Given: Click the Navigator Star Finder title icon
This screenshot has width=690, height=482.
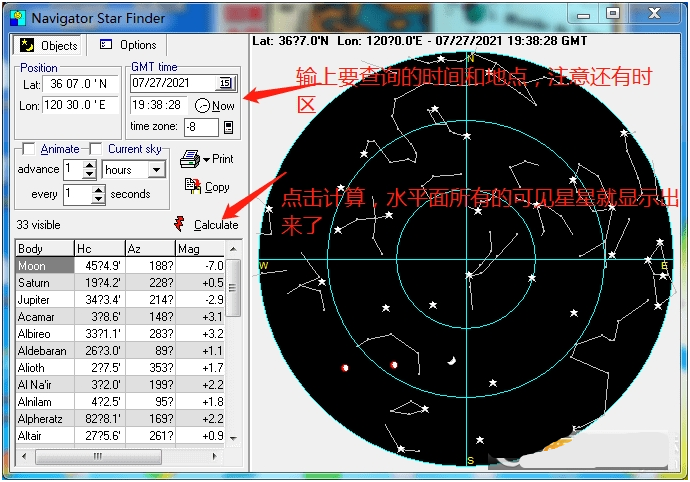Looking at the screenshot, I should [x=16, y=18].
